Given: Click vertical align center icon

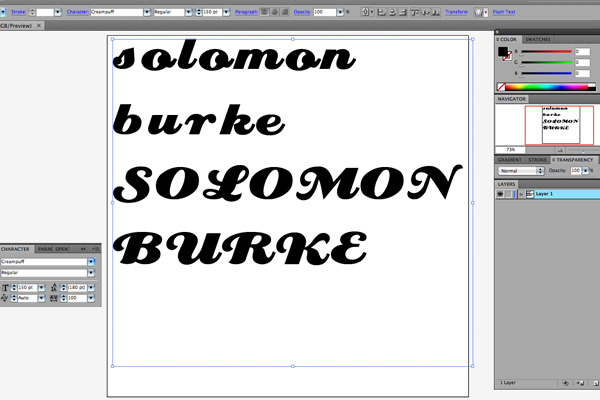Looking at the screenshot, I should point(425,13).
